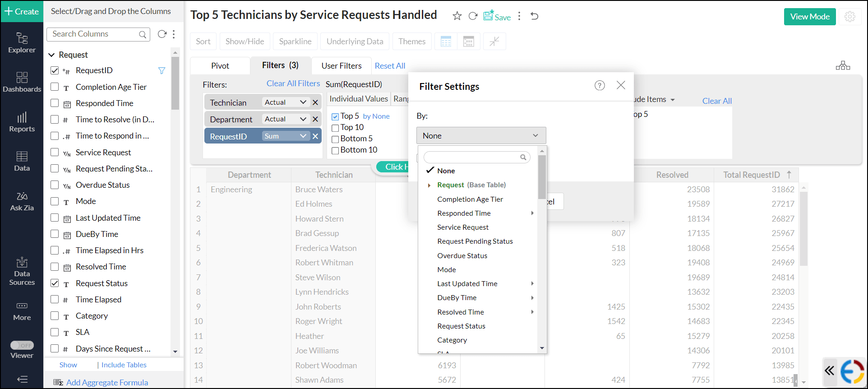
Task: Click the filter funnel icon beside RequestID
Action: pos(162,70)
